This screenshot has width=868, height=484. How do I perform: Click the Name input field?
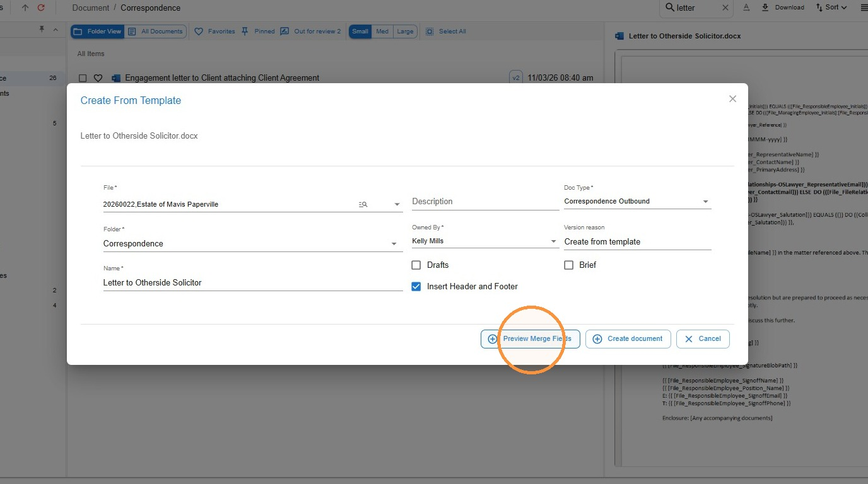tap(253, 283)
